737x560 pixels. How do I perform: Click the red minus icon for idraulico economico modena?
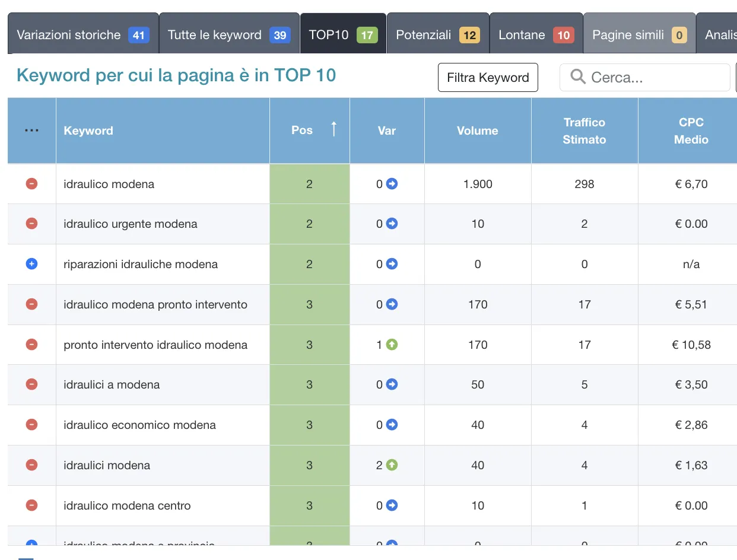coord(32,425)
